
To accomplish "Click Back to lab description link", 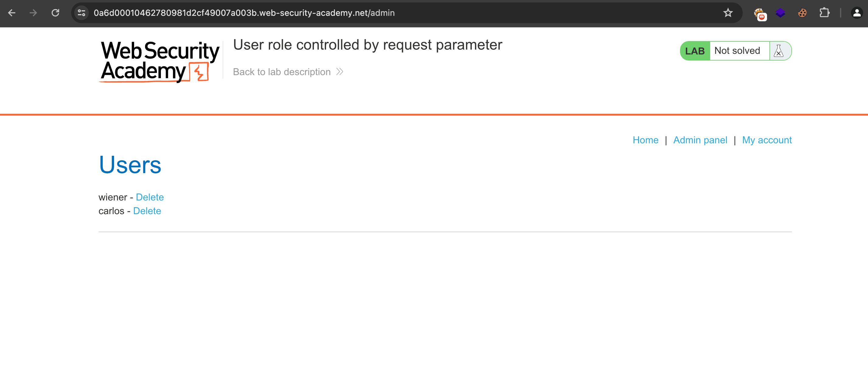I will (x=281, y=72).
